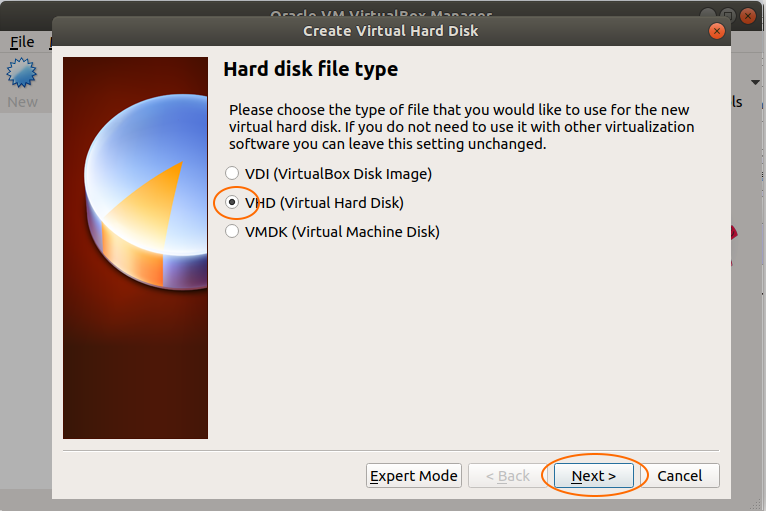The width and height of the screenshot is (766, 511).
Task: Click the blue starburst New machine icon
Action: tap(21, 73)
